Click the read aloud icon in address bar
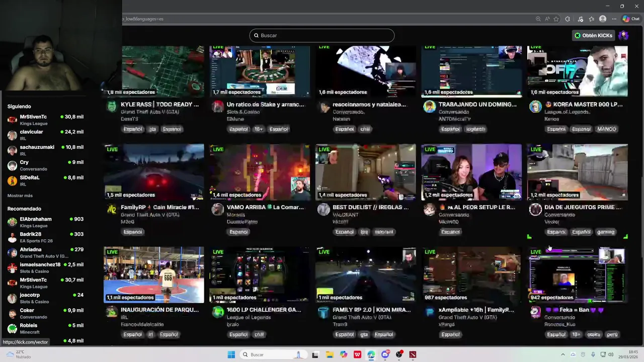The height and width of the screenshot is (362, 644). click(x=547, y=19)
